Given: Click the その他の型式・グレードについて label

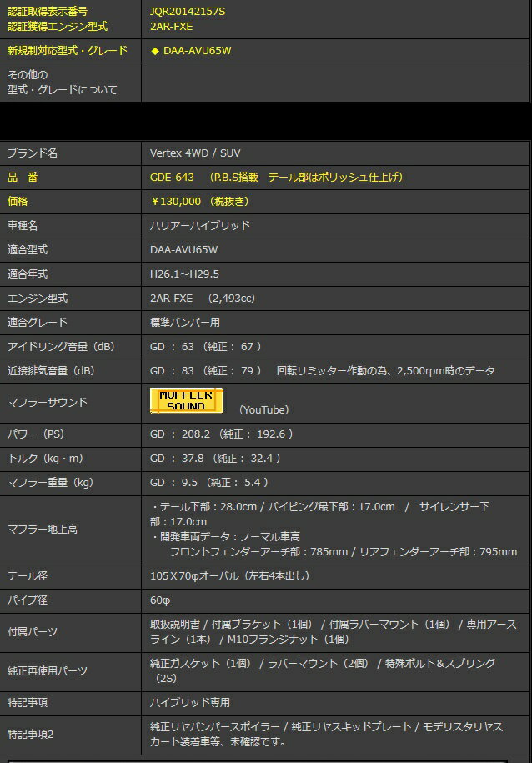Looking at the screenshot, I should (63, 83).
